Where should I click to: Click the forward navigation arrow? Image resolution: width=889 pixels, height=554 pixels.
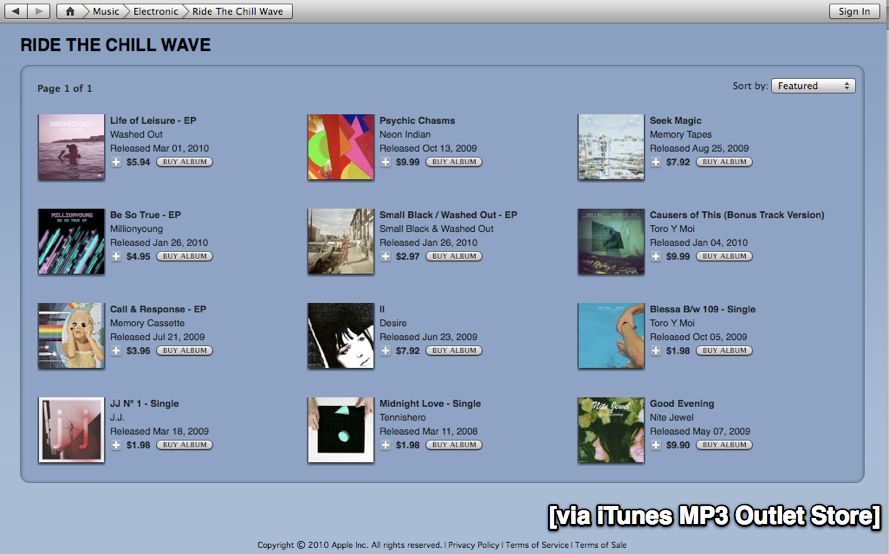[38, 11]
